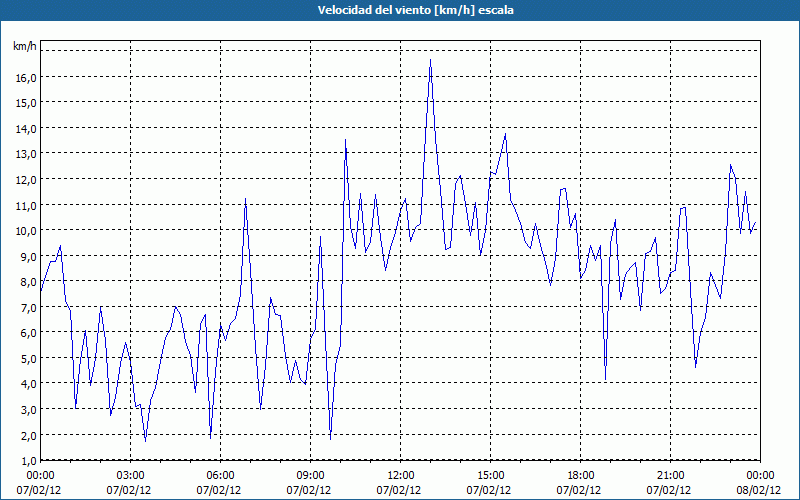Click the 21:00 time axis label
Image resolution: width=800 pixels, height=500 pixels.
pos(670,476)
